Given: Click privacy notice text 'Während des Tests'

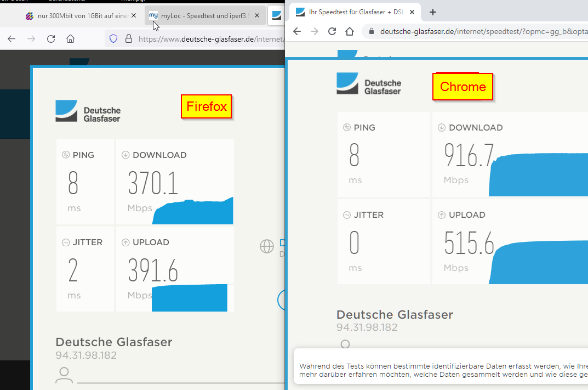Looking at the screenshot, I should coord(444,370).
